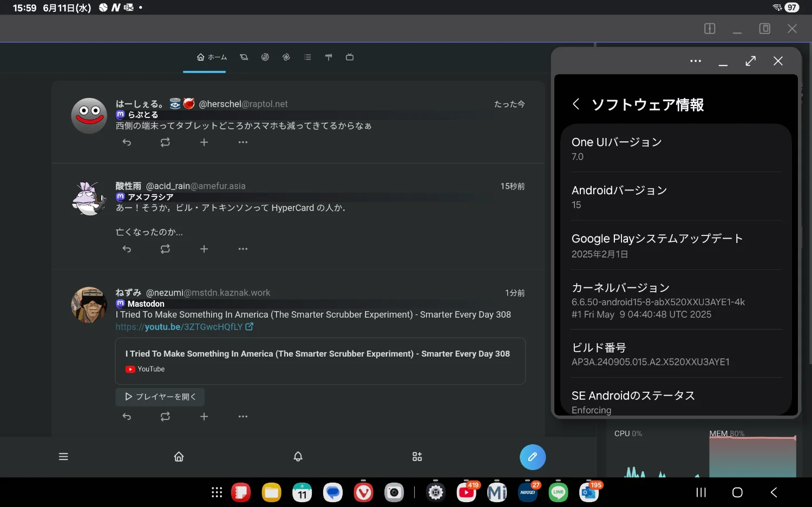Open the Camera app in taskbar
This screenshot has height=507, width=812.
(x=394, y=492)
